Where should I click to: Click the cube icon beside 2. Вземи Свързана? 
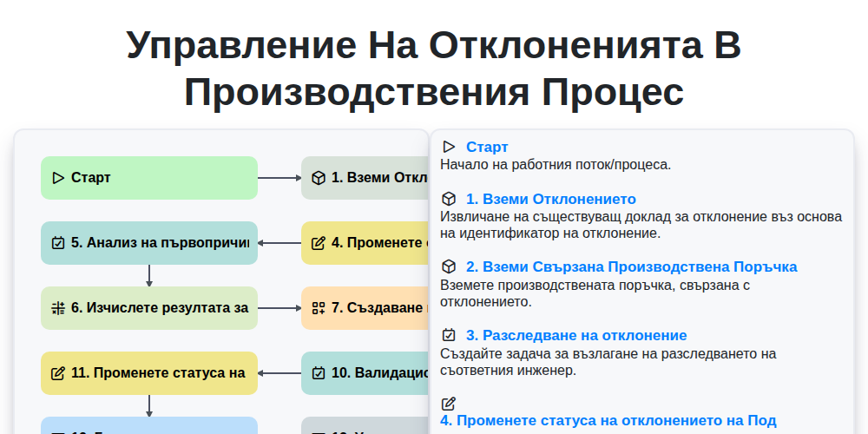coord(449,266)
